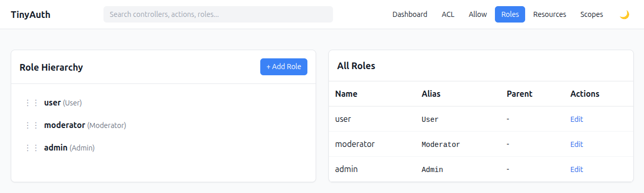Image resolution: width=644 pixels, height=193 pixels.
Task: Click the 'user' name cell in All Roles
Action: tap(343, 119)
